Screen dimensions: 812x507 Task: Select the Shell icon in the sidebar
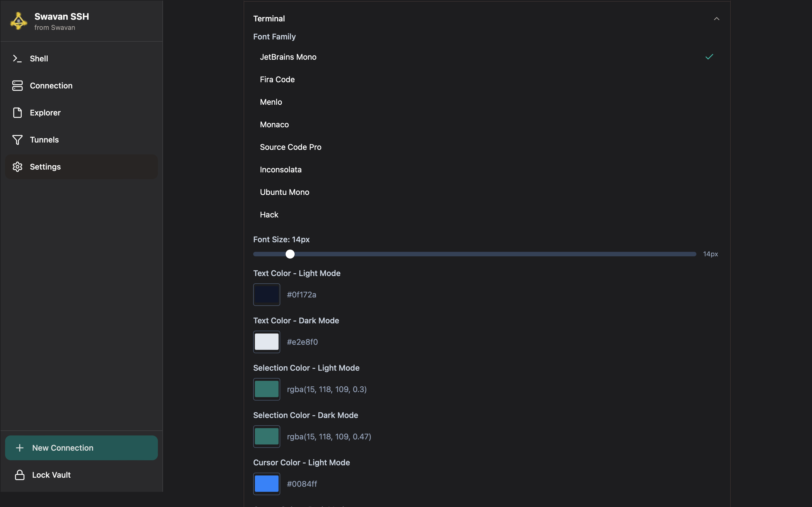click(x=17, y=58)
